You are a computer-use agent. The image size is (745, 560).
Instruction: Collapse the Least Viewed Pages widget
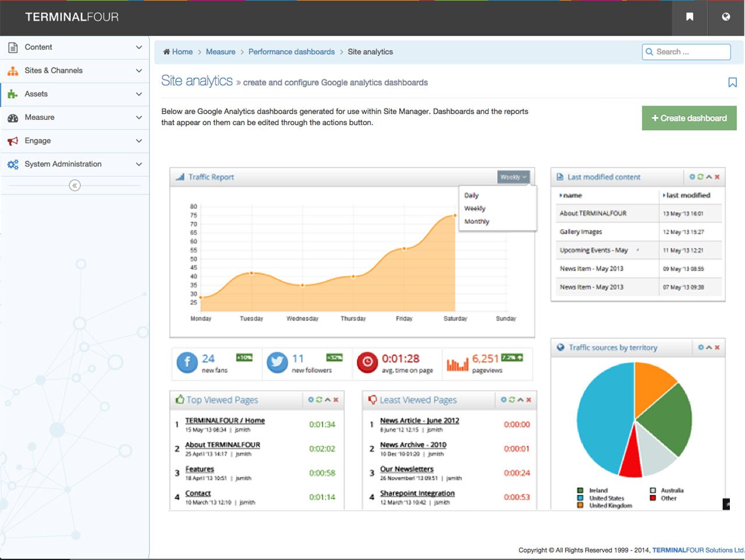tap(520, 400)
